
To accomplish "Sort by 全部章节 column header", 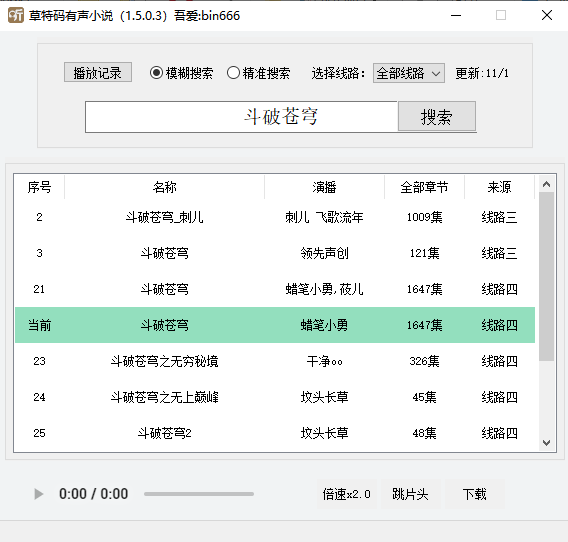I will (424, 187).
